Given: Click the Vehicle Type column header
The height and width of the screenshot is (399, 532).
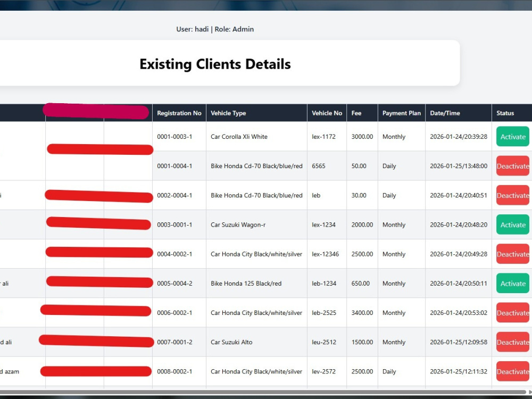Looking at the screenshot, I should coord(256,113).
